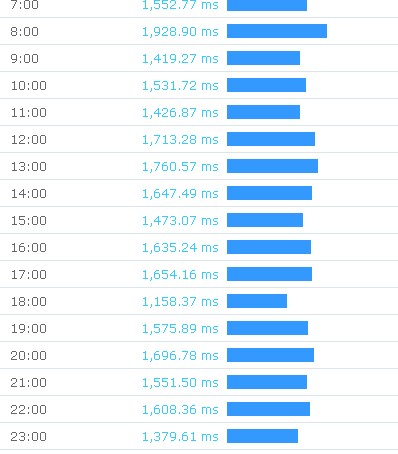Open the 1,473.07 ms link

[x=180, y=221]
